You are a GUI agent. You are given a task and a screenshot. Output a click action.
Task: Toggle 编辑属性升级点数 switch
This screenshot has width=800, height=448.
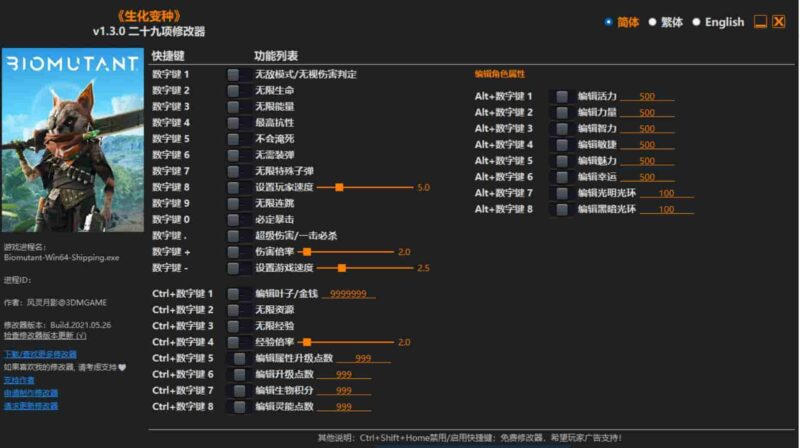point(239,358)
